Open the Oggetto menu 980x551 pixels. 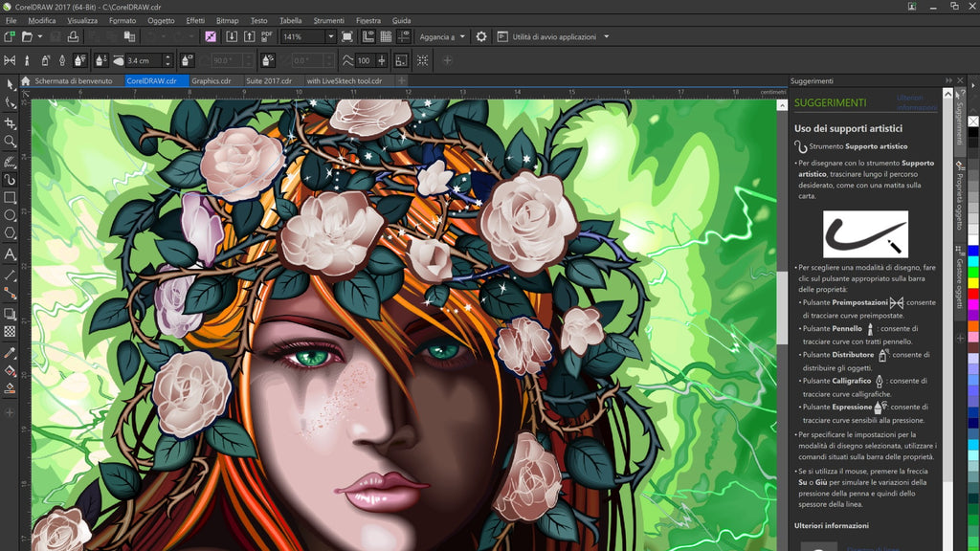tap(161, 21)
